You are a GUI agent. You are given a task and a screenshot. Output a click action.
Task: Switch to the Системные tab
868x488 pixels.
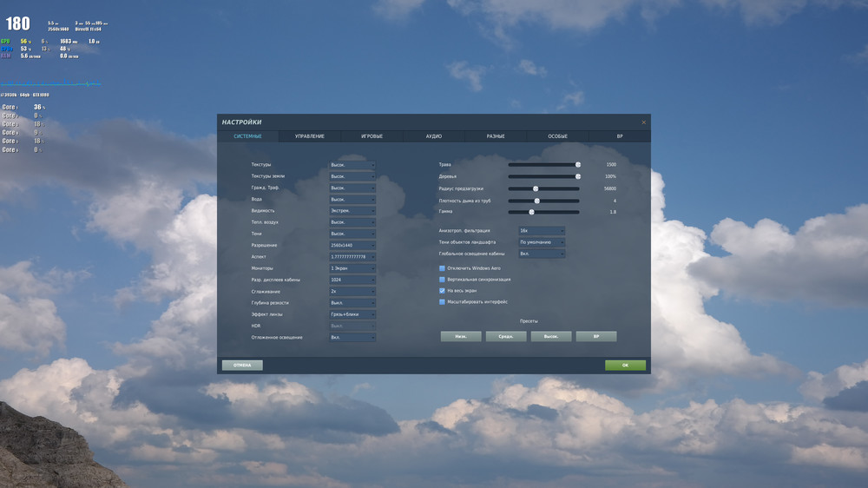point(247,136)
